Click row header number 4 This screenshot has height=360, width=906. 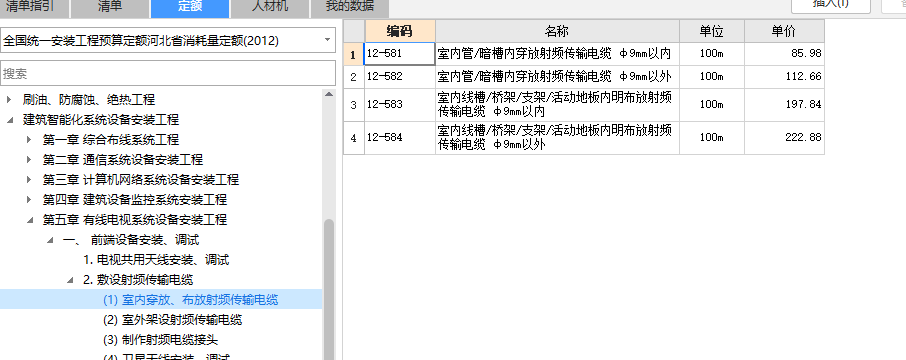click(x=354, y=138)
